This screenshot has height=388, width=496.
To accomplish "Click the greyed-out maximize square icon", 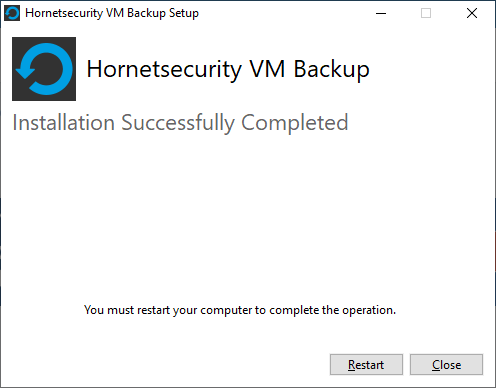I will (x=426, y=13).
